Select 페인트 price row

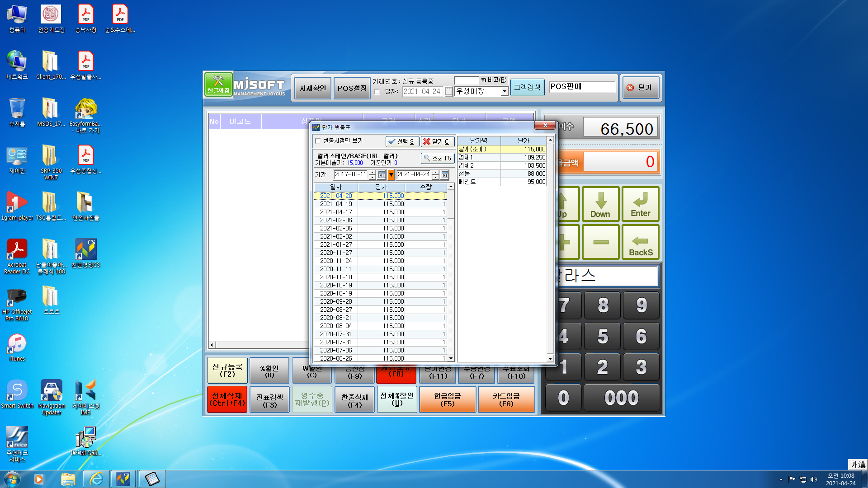click(502, 182)
